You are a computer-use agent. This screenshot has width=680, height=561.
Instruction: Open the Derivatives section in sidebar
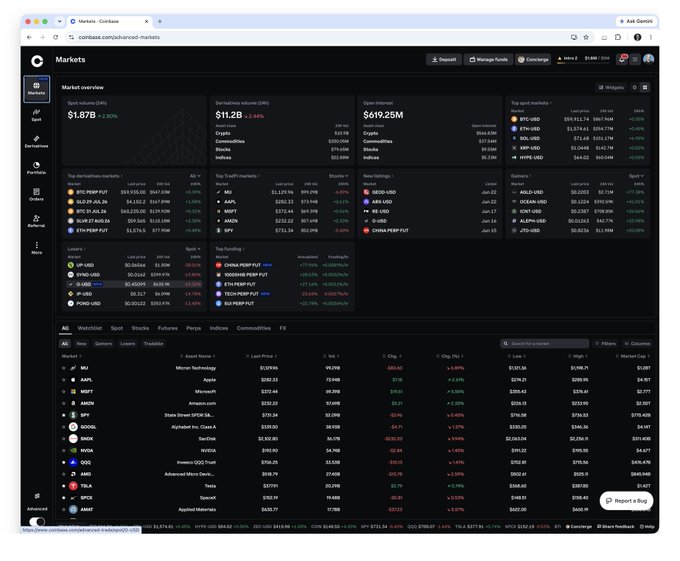pos(36,142)
